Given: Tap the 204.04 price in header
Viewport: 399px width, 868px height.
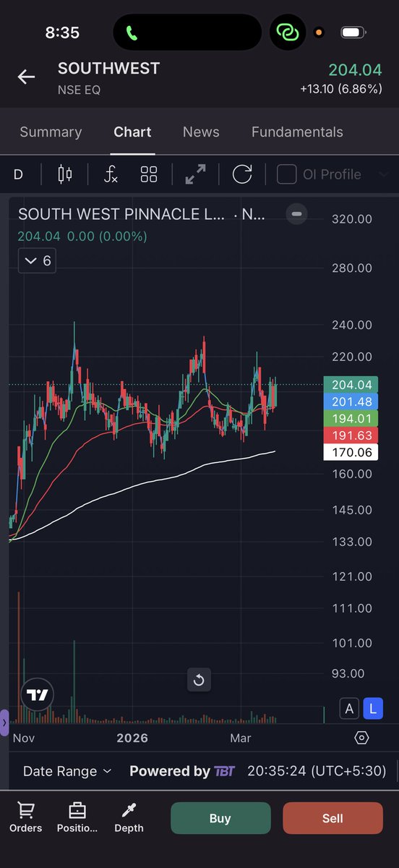Looking at the screenshot, I should pos(355,70).
